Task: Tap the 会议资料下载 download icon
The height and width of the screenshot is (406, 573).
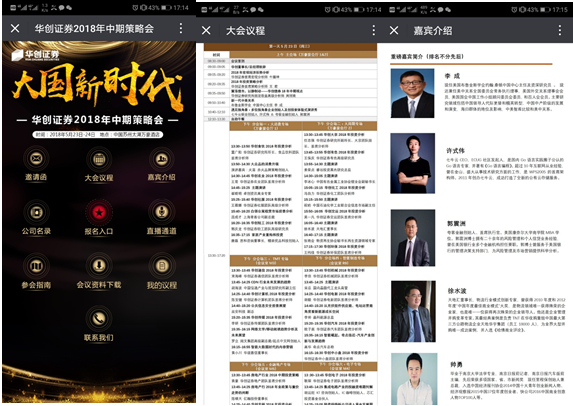Action: pyautogui.click(x=99, y=266)
